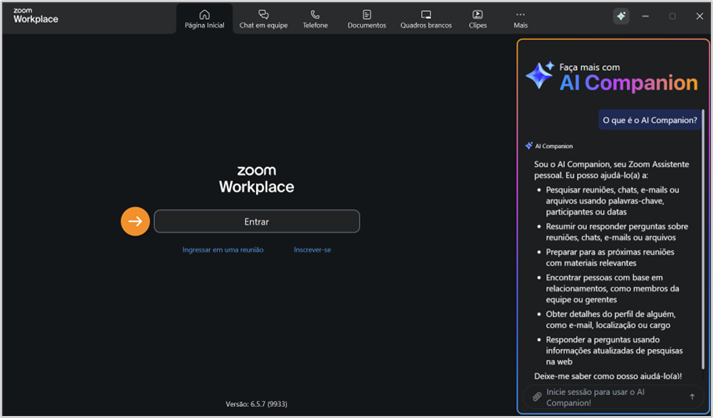Click the Ingressar em uma reunião link
Viewport: 713px width, 418px height.
[x=223, y=250]
